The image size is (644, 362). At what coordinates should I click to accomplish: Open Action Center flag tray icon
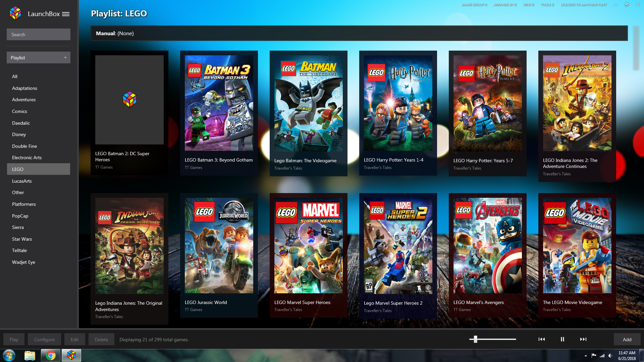click(594, 356)
